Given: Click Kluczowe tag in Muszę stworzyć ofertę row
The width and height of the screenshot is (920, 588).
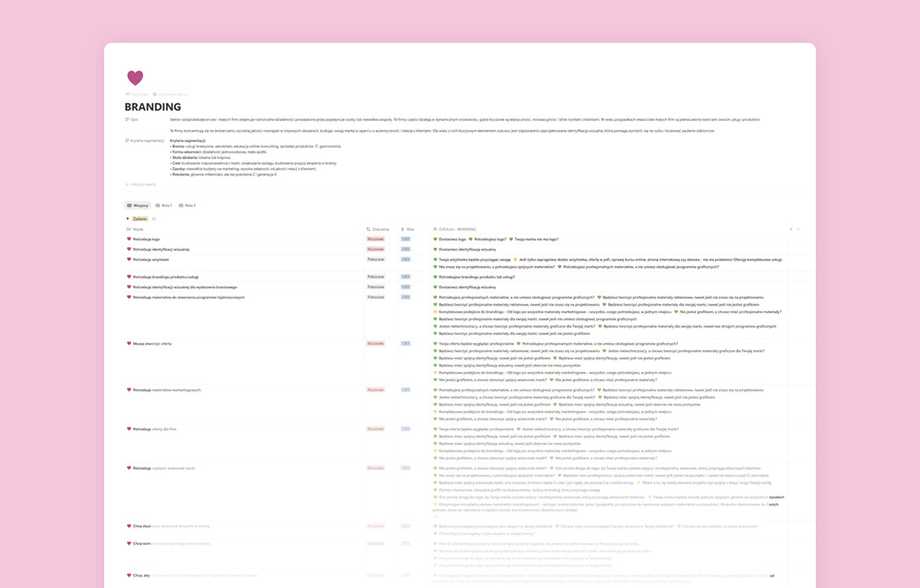Looking at the screenshot, I should pyautogui.click(x=376, y=344).
